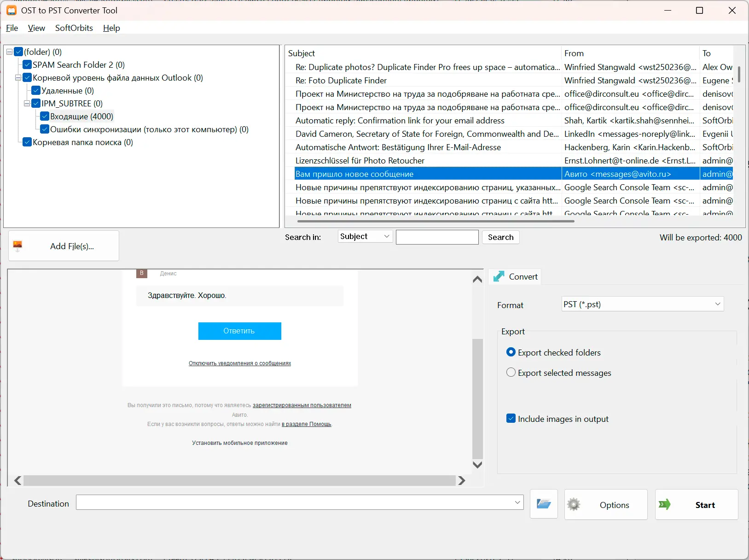Click the Convert tab arrow icon
This screenshot has width=749, height=560.
[x=499, y=276]
